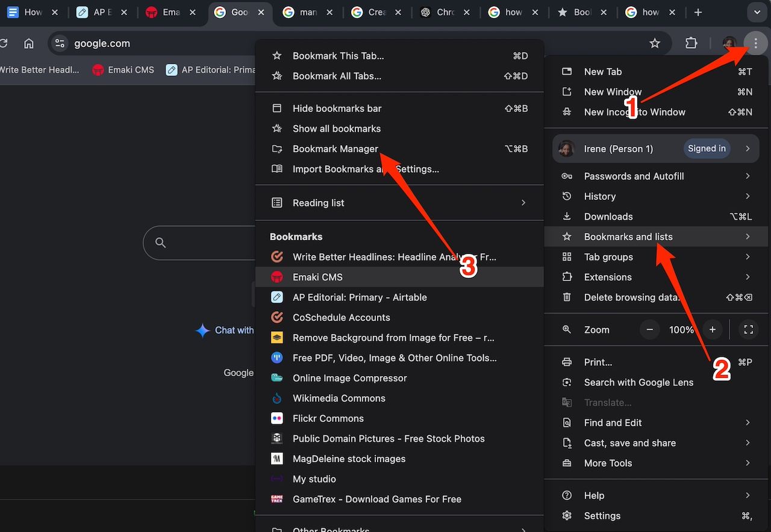The image size is (771, 532).
Task: Open AP Editorial: Primary - Airtable bookmark
Action: [399, 297]
